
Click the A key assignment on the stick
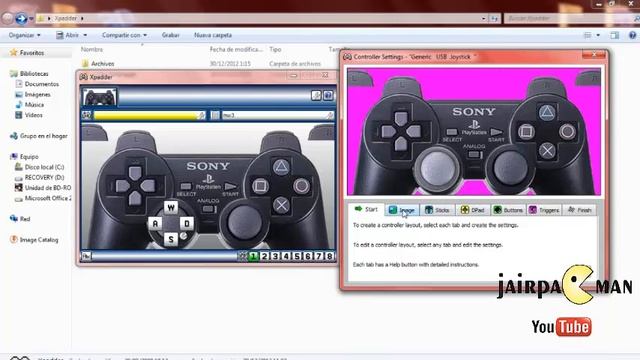[155, 223]
